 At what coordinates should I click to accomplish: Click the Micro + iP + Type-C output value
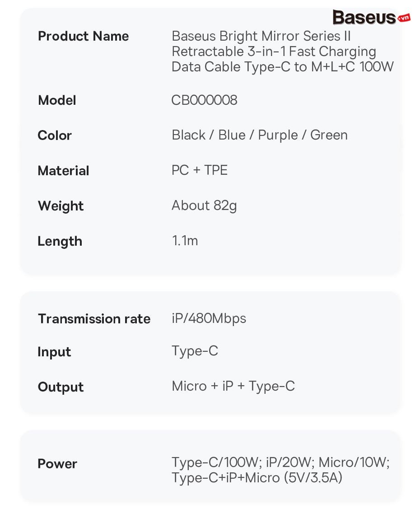pos(233,386)
